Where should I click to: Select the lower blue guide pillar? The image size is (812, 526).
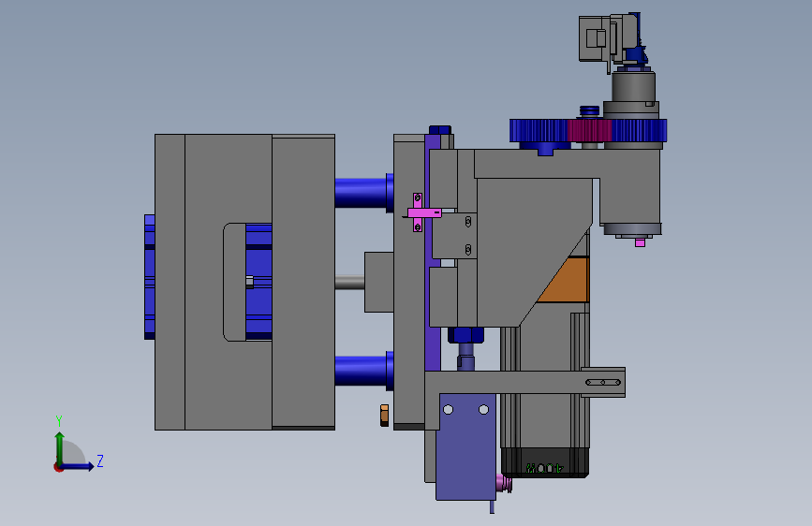[364, 370]
